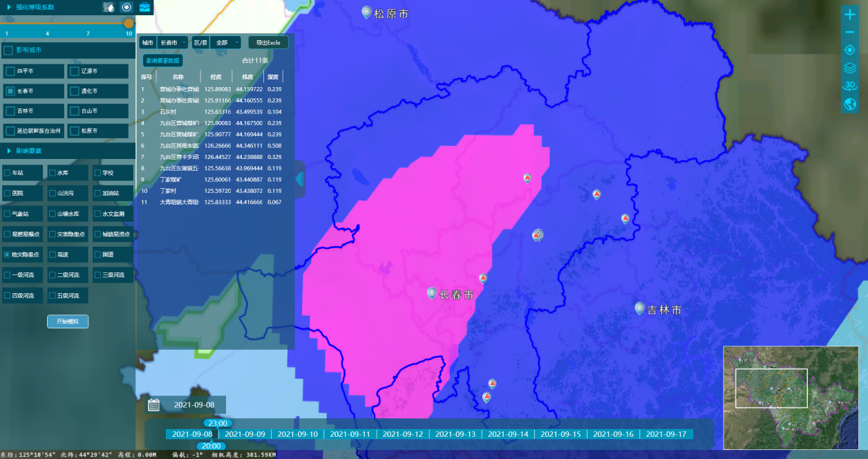868x459 pixels.
Task: Click the 深度 column header
Action: point(273,77)
